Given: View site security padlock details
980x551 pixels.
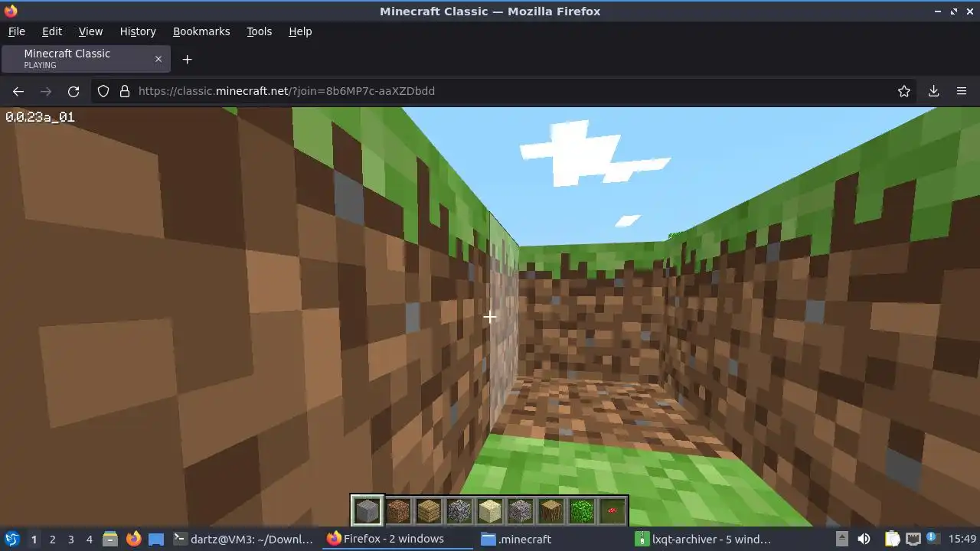Looking at the screenshot, I should click(125, 91).
